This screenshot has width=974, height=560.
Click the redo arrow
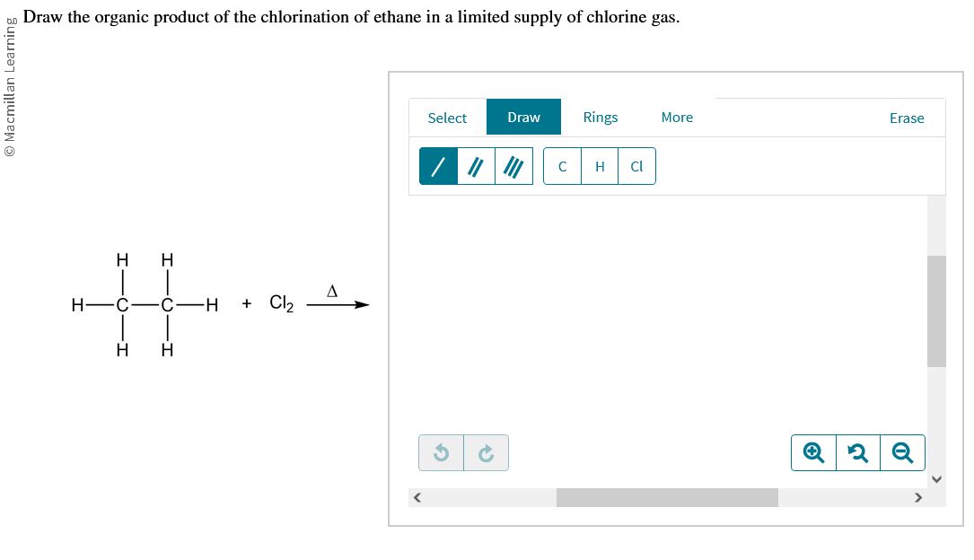[486, 452]
